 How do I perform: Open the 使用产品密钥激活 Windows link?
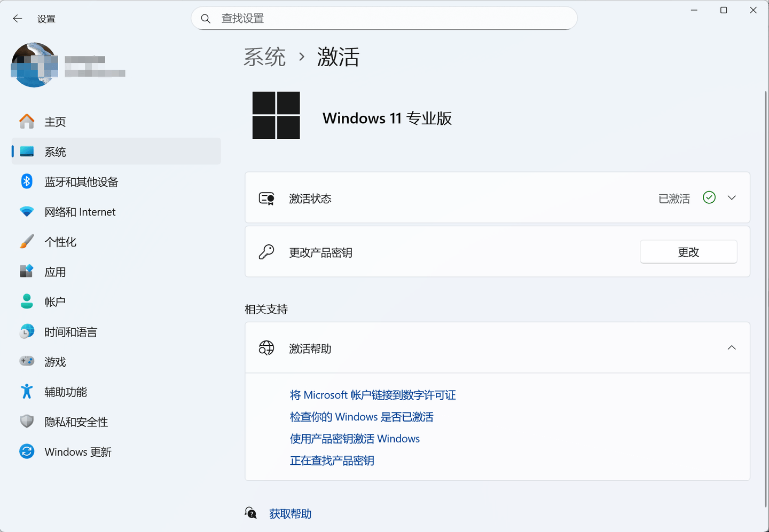(355, 439)
